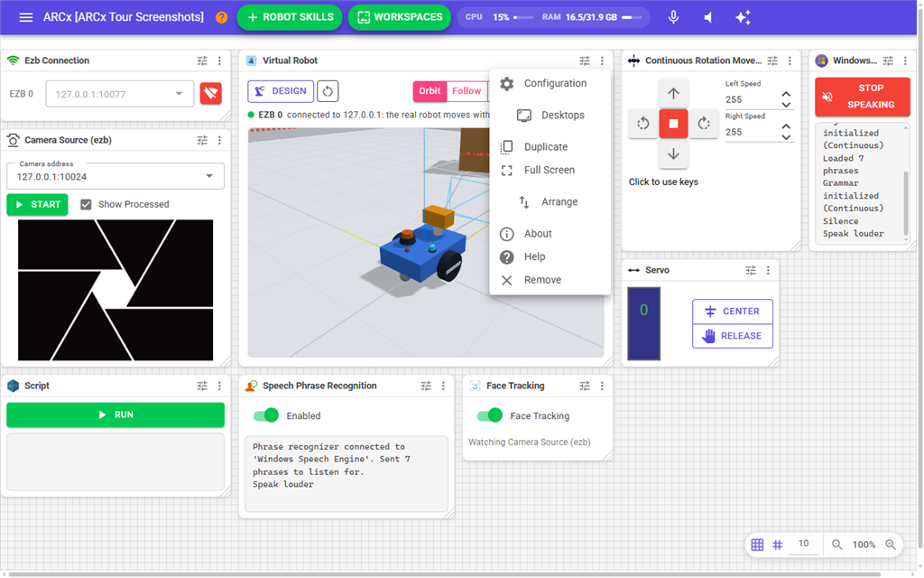The width and height of the screenshot is (924, 578).
Task: Open Camera Source settings sliders icon
Action: click(x=202, y=140)
